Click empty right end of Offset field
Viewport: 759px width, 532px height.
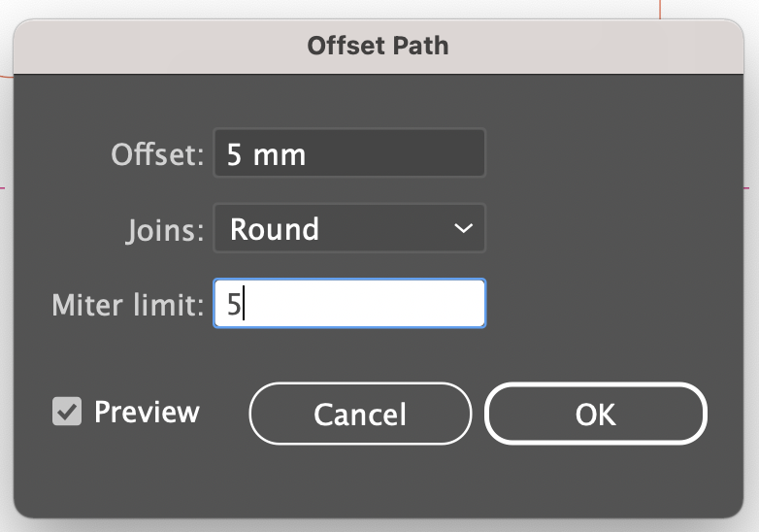click(x=446, y=154)
